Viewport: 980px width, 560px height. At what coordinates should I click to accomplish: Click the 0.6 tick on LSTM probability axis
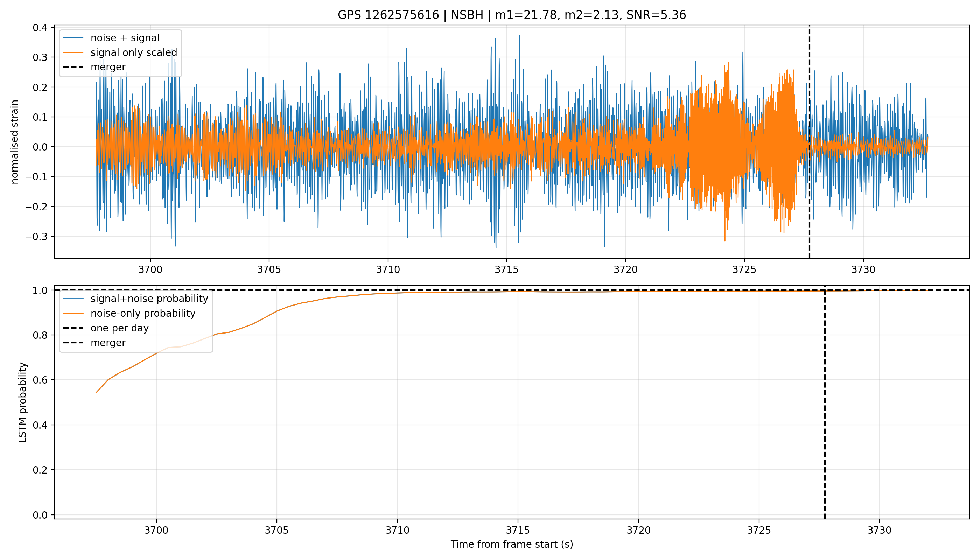click(40, 380)
